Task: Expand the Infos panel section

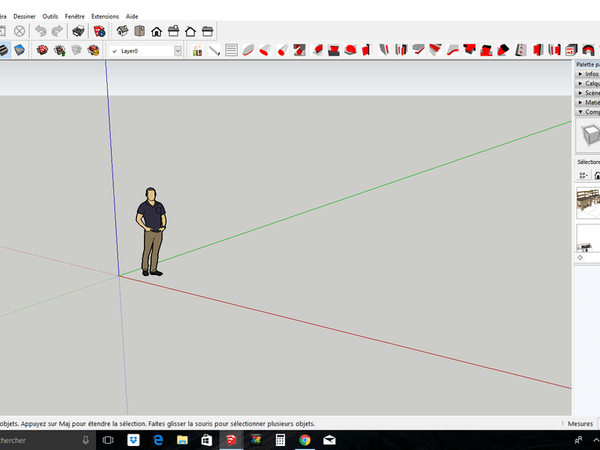Action: tap(588, 74)
